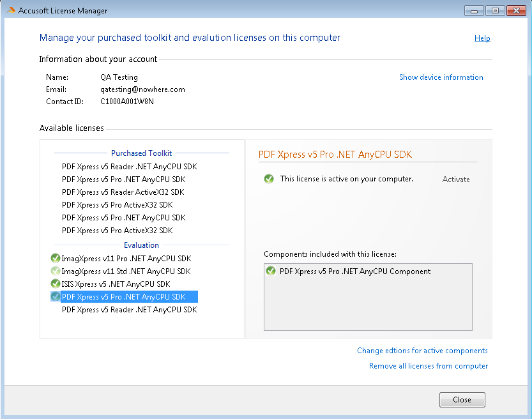Image resolution: width=532 pixels, height=419 pixels.
Task: Click green check icon beside ImagXpress v11 Pro
Action: (x=56, y=259)
